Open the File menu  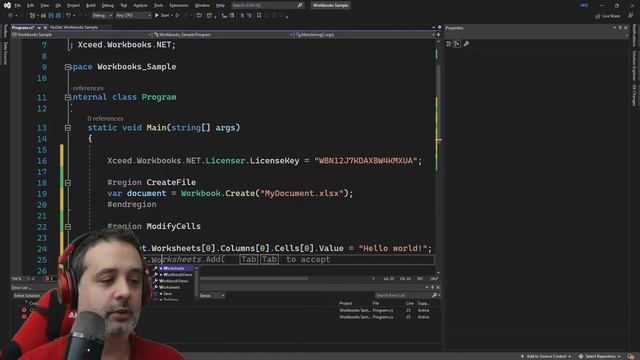pyautogui.click(x=18, y=5)
